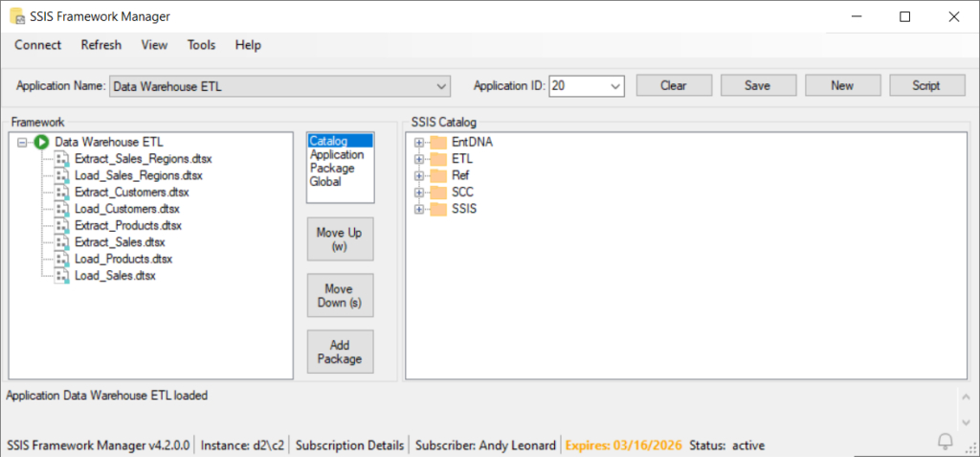
Task: Click the Load_Customers.dtsx package icon
Action: pyautogui.click(x=63, y=209)
